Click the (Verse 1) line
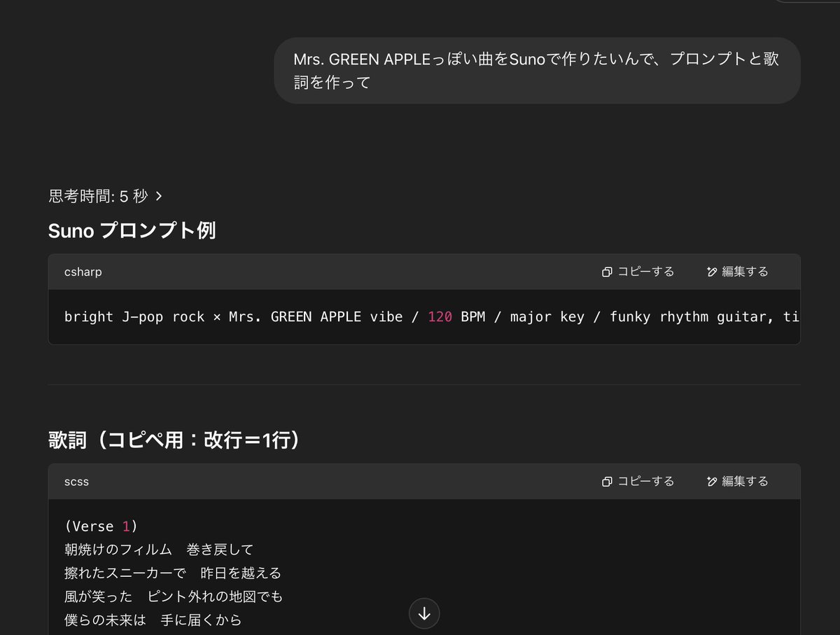The width and height of the screenshot is (840, 635). click(x=101, y=526)
